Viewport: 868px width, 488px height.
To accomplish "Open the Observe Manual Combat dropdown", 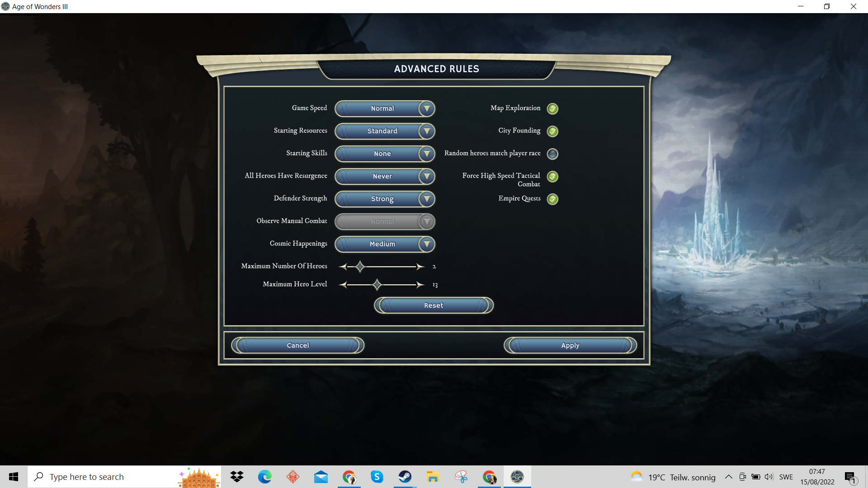I will [385, 221].
